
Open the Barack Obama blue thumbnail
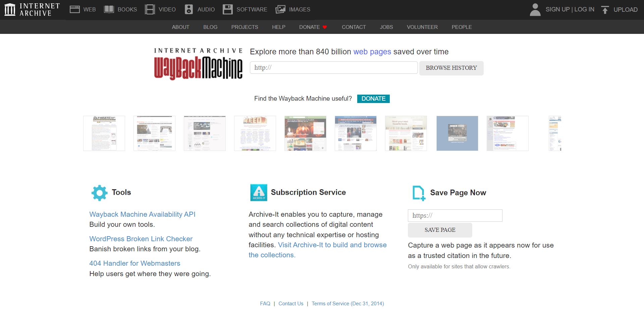(x=457, y=134)
